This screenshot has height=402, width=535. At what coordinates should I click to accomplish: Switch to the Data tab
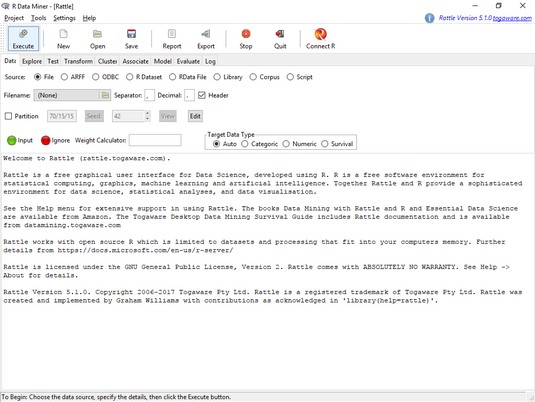[x=10, y=61]
